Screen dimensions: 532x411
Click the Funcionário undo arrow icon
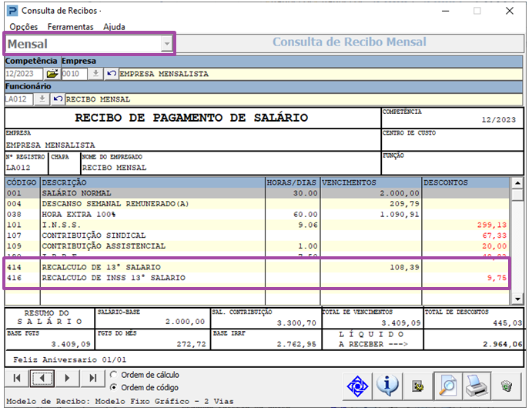(58, 99)
